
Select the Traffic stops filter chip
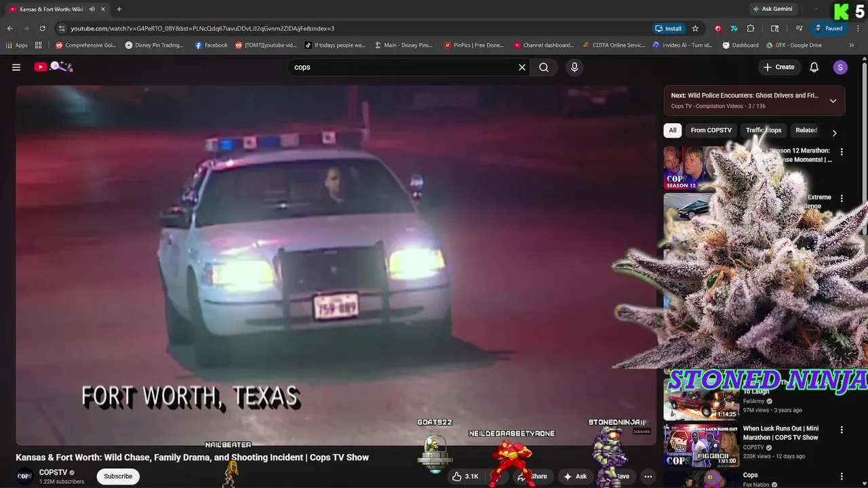coord(764,130)
